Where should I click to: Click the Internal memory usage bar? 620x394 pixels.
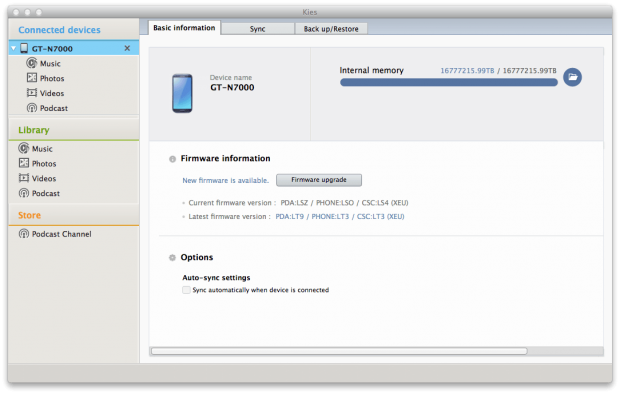(x=449, y=82)
